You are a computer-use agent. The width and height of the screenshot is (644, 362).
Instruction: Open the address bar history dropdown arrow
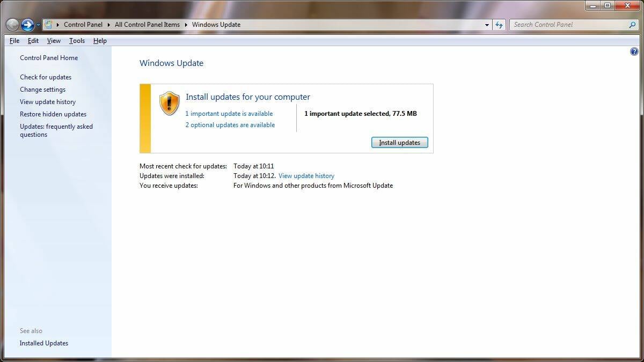click(x=487, y=25)
